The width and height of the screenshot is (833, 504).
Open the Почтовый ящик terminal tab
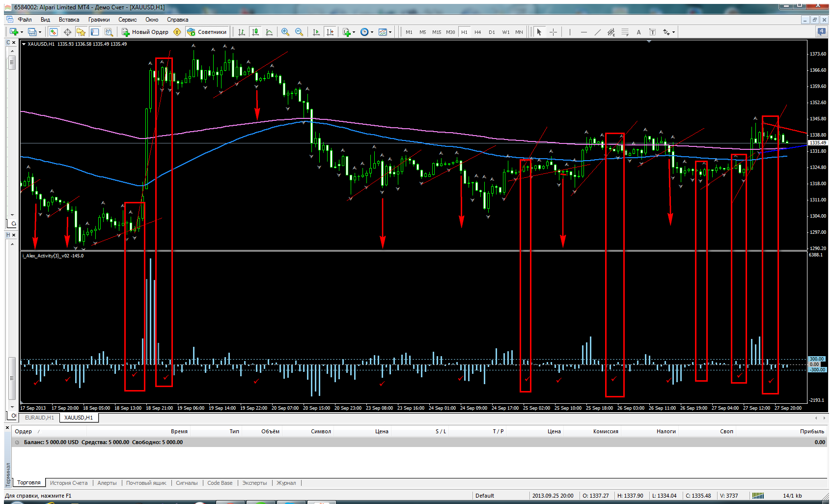pos(146,483)
